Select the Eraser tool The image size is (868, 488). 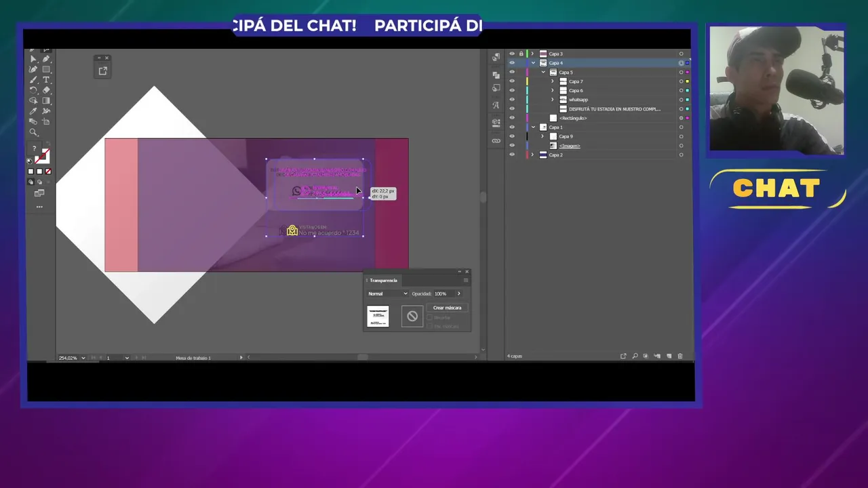tap(46, 90)
